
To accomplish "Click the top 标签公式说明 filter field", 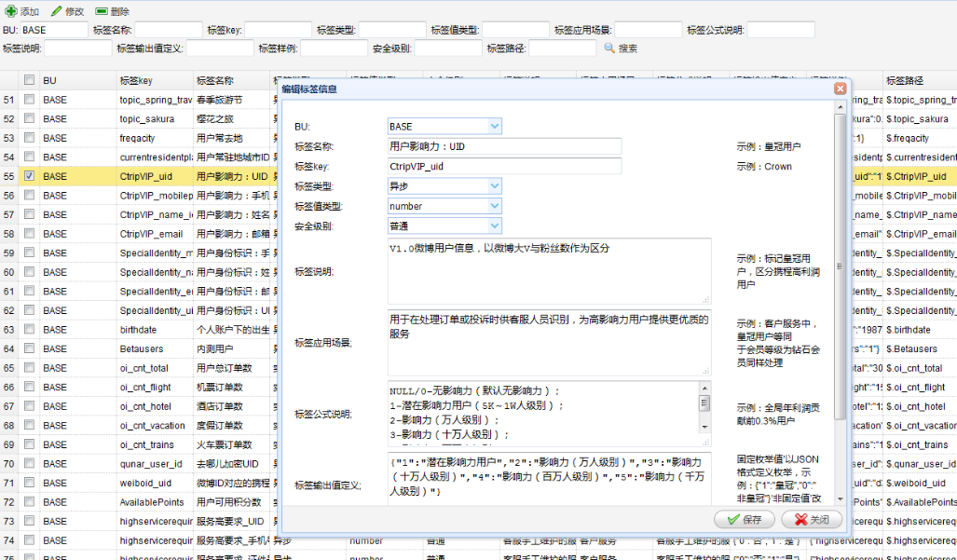I will (781, 30).
